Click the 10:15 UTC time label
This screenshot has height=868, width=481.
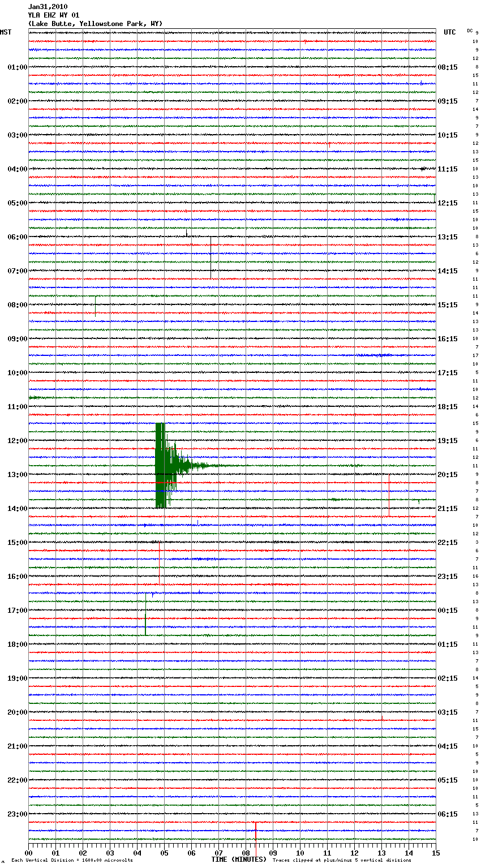[x=448, y=135]
